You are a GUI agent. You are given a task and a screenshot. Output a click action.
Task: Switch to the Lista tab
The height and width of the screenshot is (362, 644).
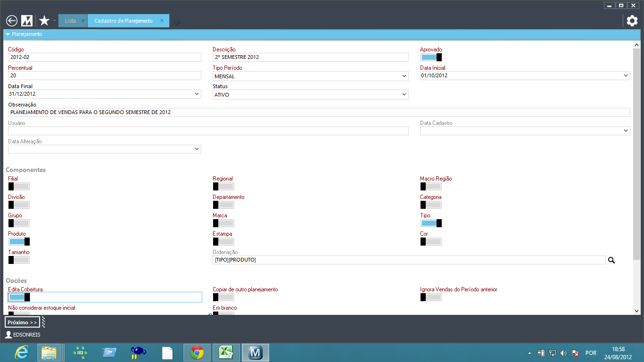coord(70,21)
